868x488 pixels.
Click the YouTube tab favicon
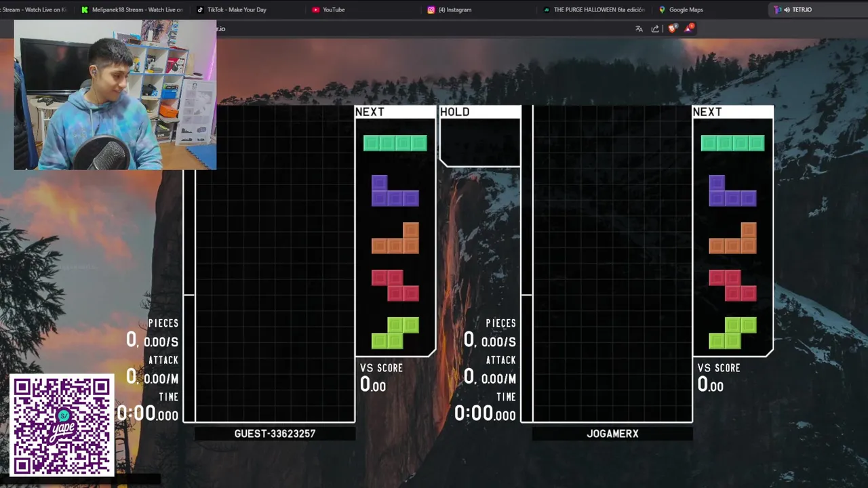(316, 9)
